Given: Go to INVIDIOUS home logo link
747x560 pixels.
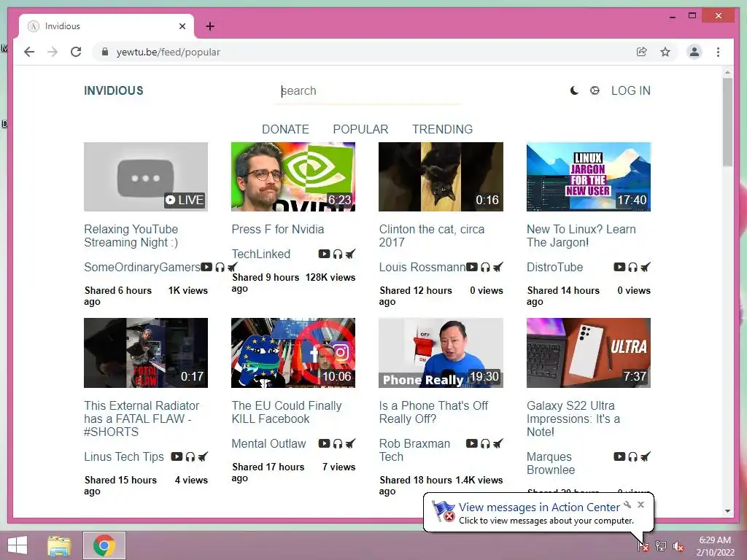Looking at the screenshot, I should point(113,90).
